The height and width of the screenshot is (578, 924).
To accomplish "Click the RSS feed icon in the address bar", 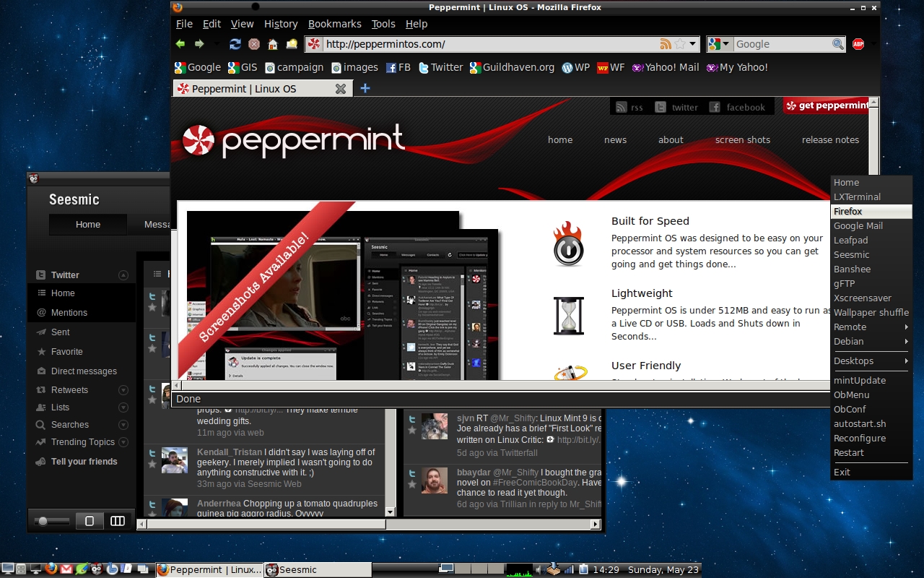I will click(x=666, y=44).
